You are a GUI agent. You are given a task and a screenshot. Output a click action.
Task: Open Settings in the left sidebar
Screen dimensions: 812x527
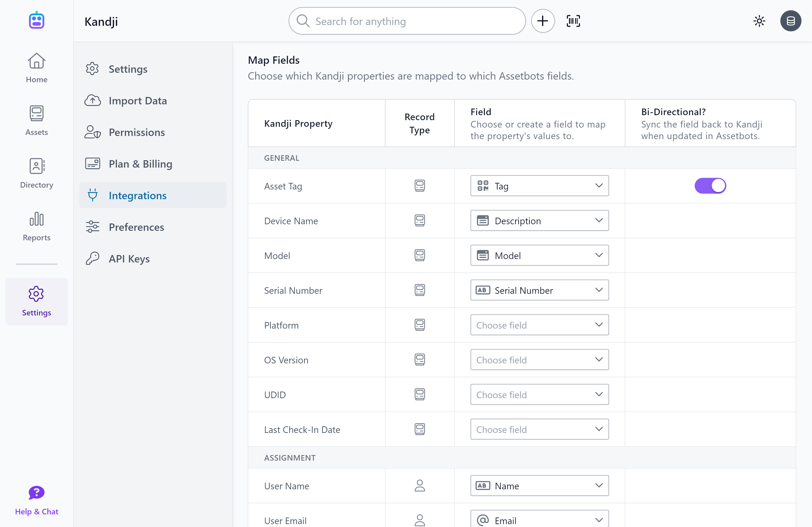point(36,301)
